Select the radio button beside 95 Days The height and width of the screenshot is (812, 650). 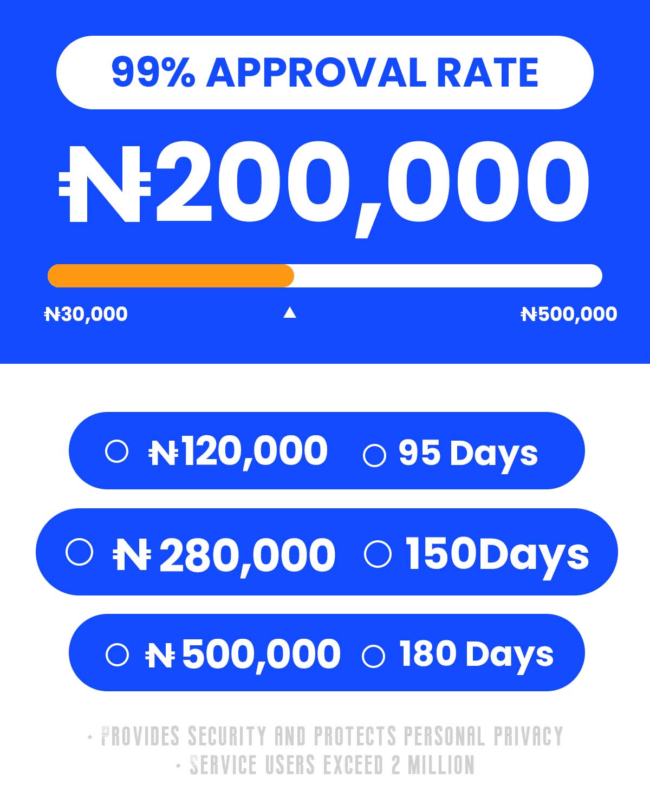tap(374, 455)
